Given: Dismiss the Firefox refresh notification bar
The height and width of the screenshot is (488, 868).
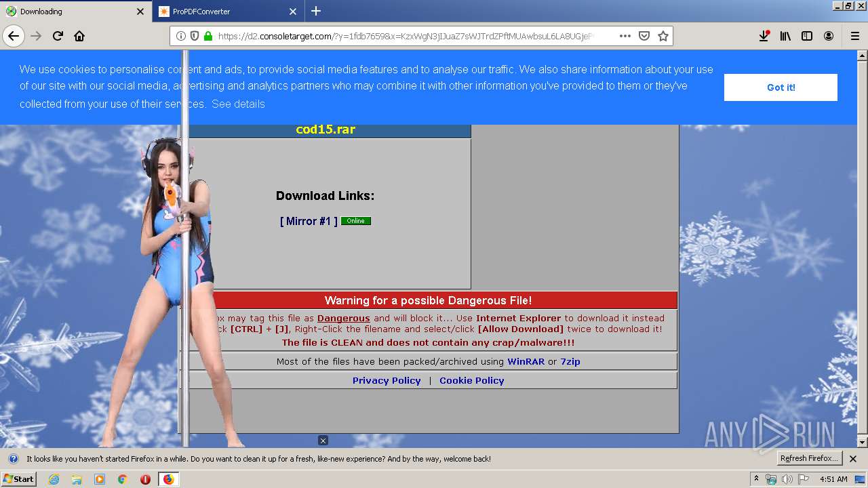Looking at the screenshot, I should tap(853, 459).
